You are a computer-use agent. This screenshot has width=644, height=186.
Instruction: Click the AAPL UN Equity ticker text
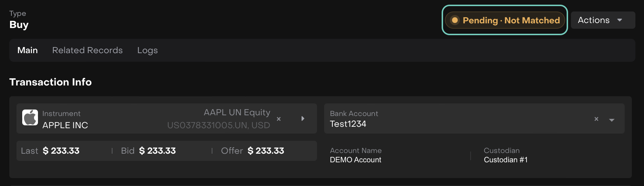[x=237, y=112]
